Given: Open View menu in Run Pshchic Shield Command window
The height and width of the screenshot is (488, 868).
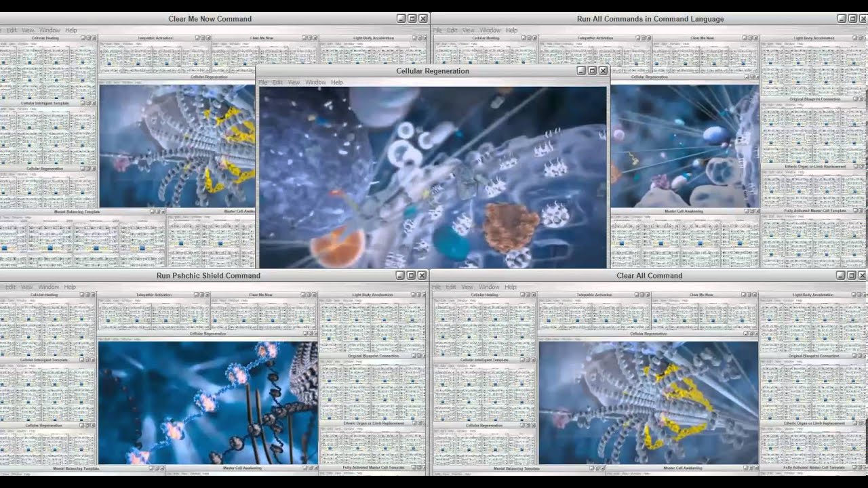Looking at the screenshot, I should click(26, 287).
